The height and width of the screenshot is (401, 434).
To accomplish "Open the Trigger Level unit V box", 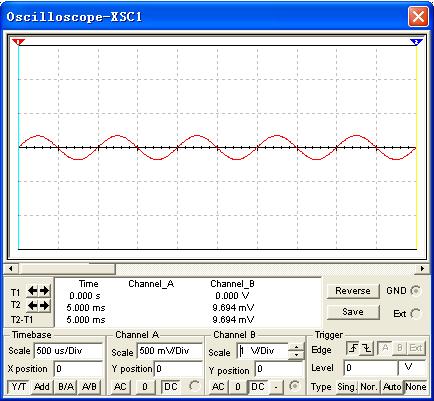I will [412, 368].
